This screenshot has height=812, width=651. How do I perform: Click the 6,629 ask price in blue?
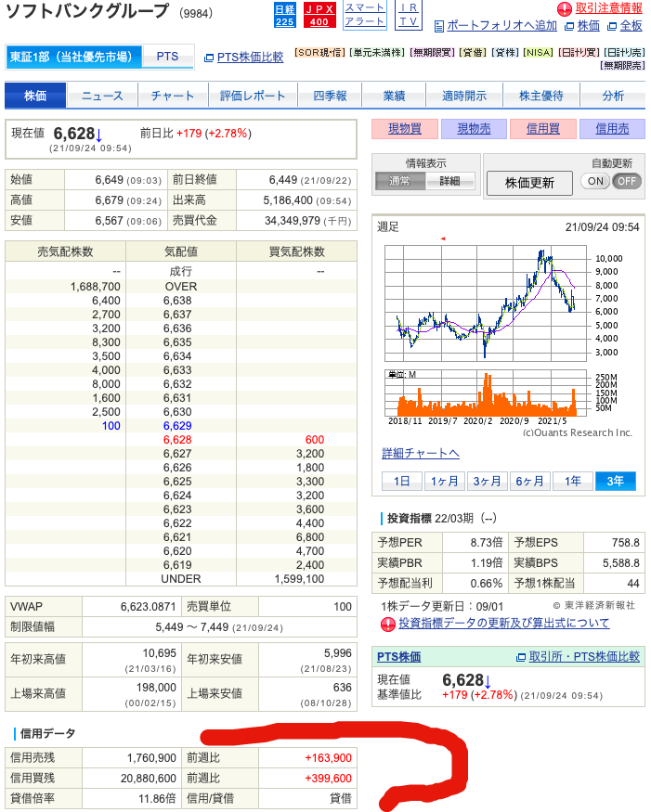pyautogui.click(x=177, y=426)
